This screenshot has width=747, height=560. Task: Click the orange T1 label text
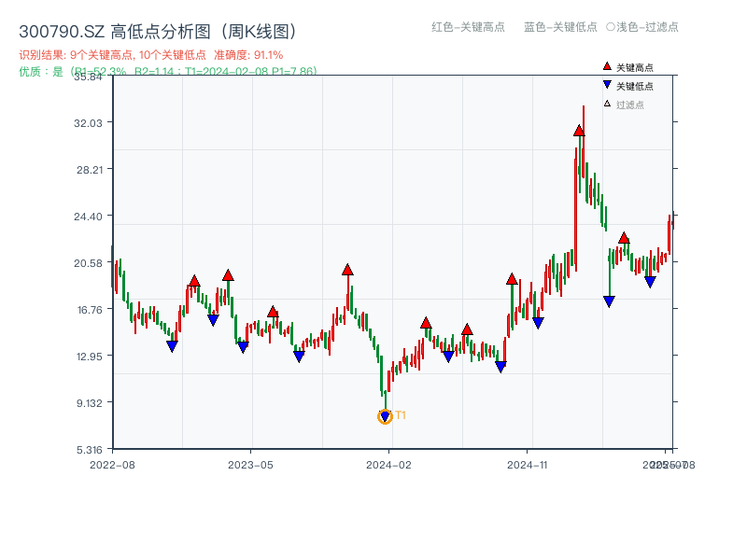click(401, 415)
